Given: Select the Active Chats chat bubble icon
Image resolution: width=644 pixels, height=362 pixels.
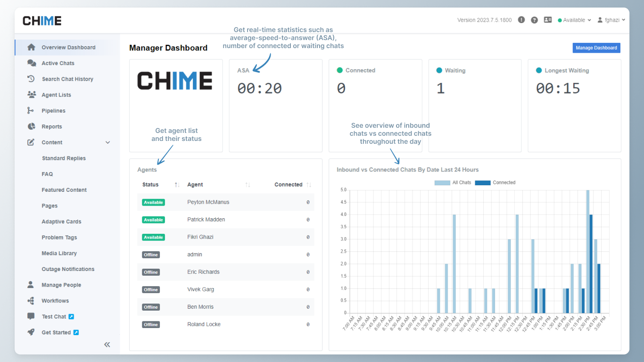Looking at the screenshot, I should (31, 63).
